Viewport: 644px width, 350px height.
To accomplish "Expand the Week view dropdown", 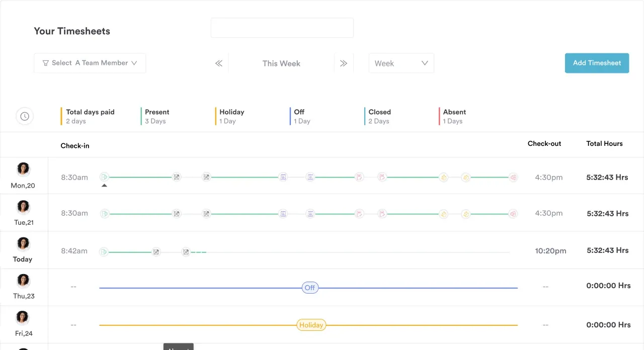I will 401,63.
